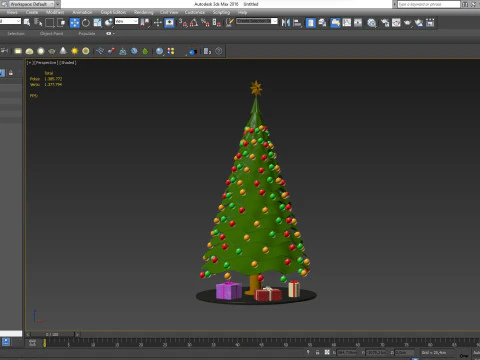This screenshot has width=480, height=360.
Task: Open Rendered Frame Window icon
Action: 396,22
